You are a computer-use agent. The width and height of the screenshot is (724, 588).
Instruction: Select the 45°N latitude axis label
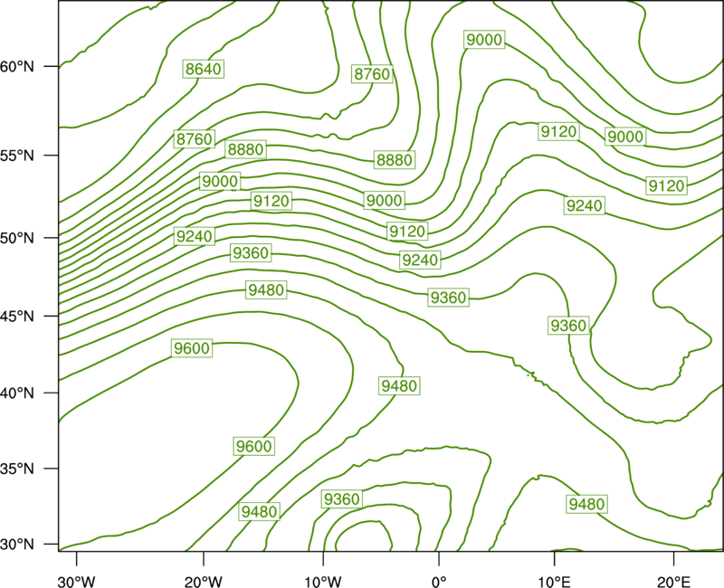point(17,316)
